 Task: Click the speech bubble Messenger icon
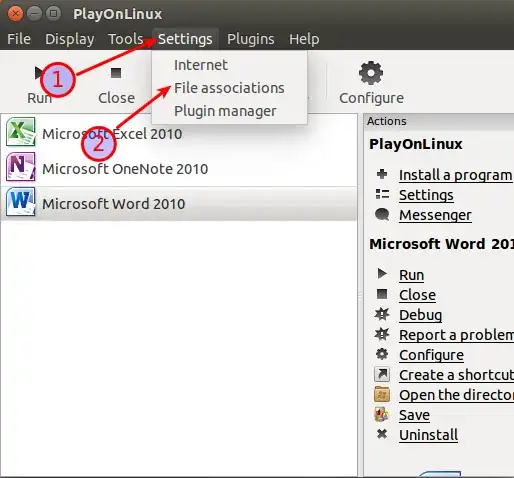click(382, 214)
